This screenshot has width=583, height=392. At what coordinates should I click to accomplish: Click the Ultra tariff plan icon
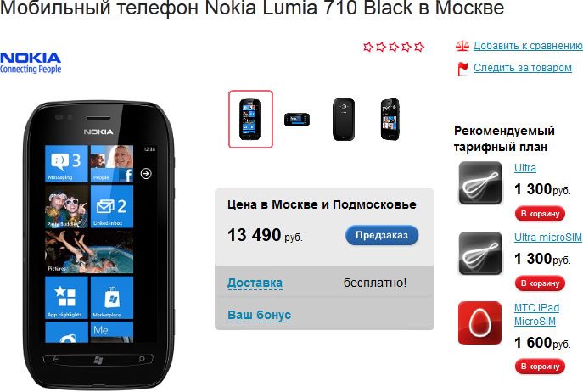(479, 182)
